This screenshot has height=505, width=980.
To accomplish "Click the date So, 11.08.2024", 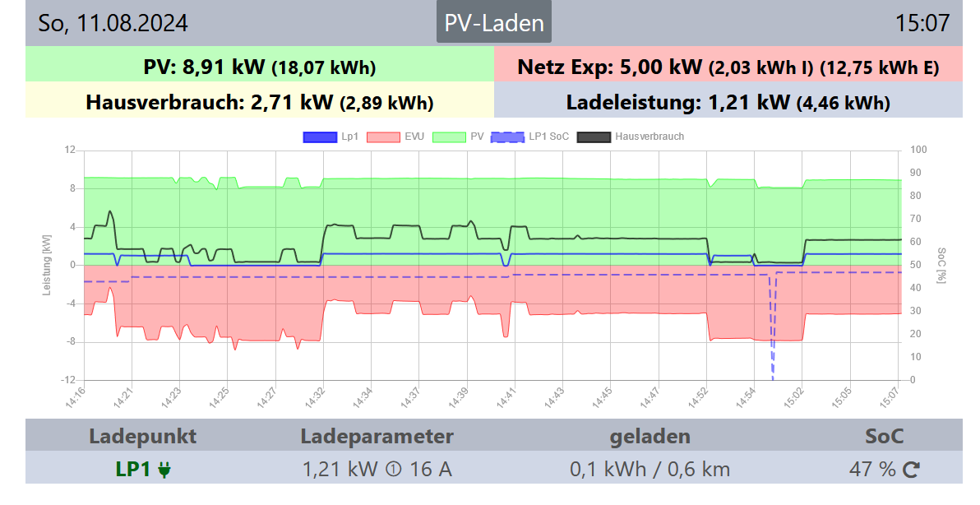I will click(113, 23).
